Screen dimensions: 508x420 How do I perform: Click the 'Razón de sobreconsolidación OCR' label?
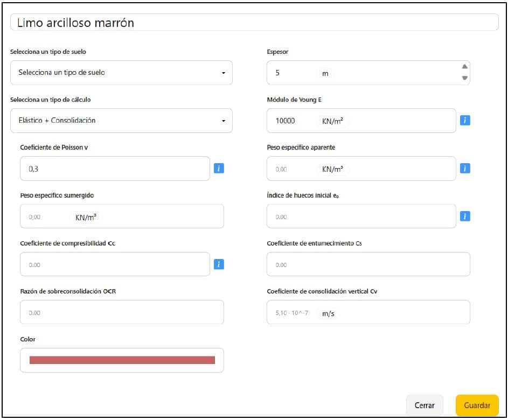click(x=68, y=291)
